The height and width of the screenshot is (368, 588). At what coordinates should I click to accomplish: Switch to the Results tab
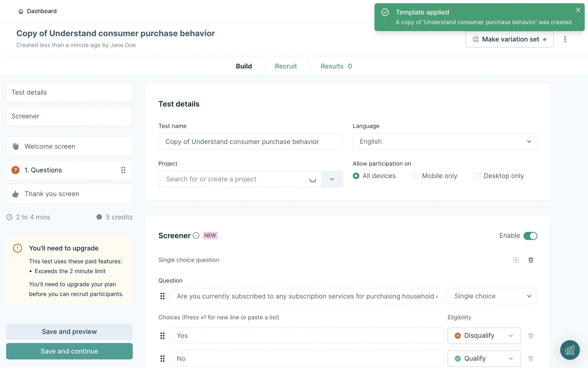pyautogui.click(x=336, y=66)
